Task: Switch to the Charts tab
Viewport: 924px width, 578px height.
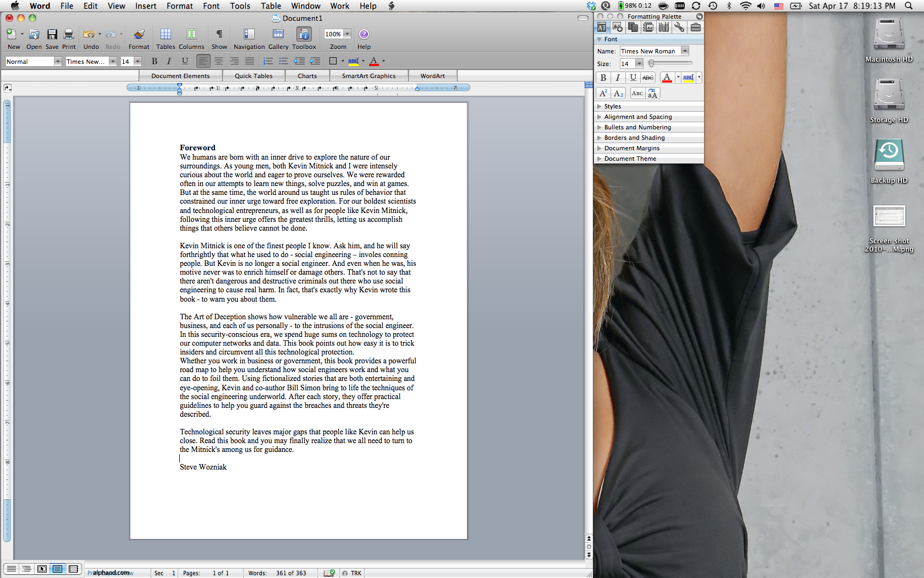Action: (307, 76)
